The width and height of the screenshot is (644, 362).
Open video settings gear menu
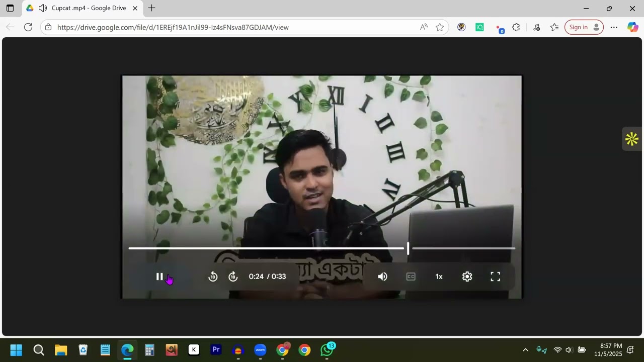tap(467, 277)
